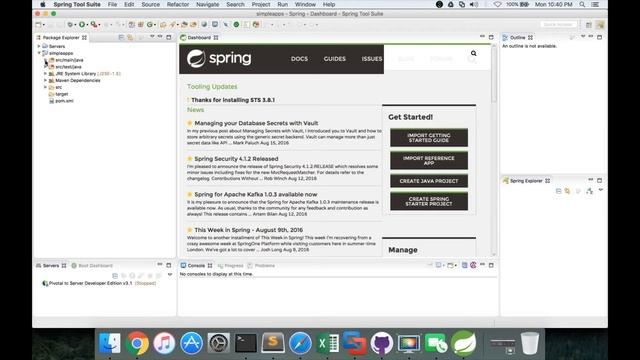Open the DOCS link in the Spring header
Viewport: 640px width, 360px height.
(299, 59)
